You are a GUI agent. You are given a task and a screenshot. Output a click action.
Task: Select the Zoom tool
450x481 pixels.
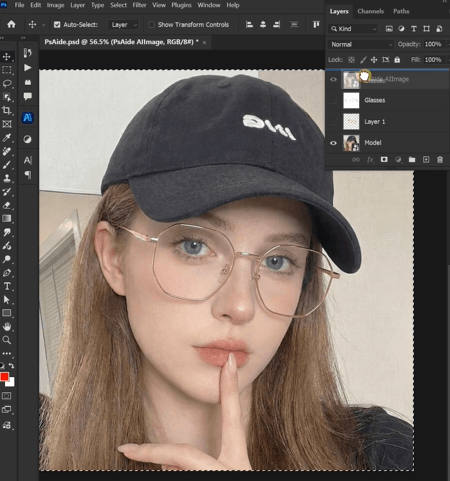pos(7,340)
